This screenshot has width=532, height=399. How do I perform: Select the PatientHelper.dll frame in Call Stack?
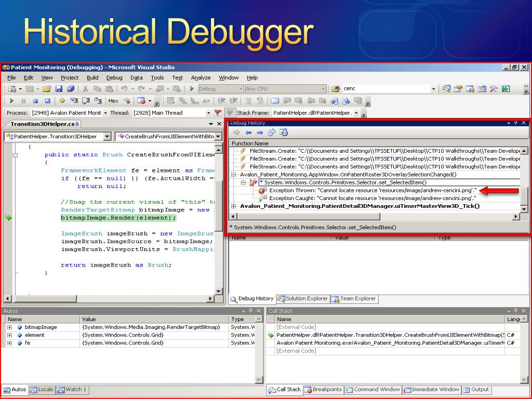(x=391, y=335)
